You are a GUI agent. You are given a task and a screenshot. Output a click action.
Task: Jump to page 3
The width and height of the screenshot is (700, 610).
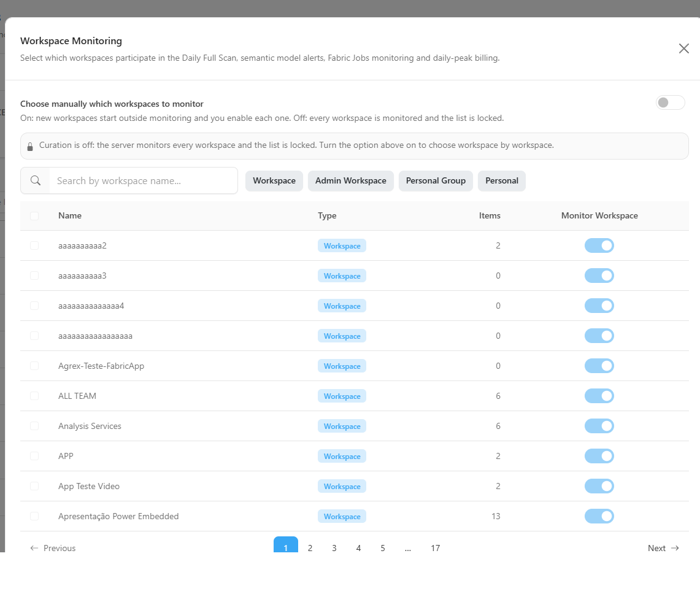[x=334, y=548]
